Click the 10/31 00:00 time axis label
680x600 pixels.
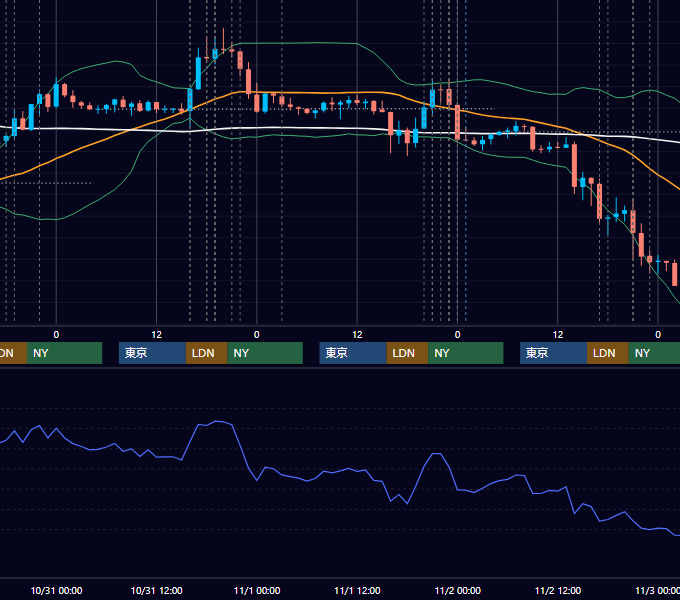point(56,590)
